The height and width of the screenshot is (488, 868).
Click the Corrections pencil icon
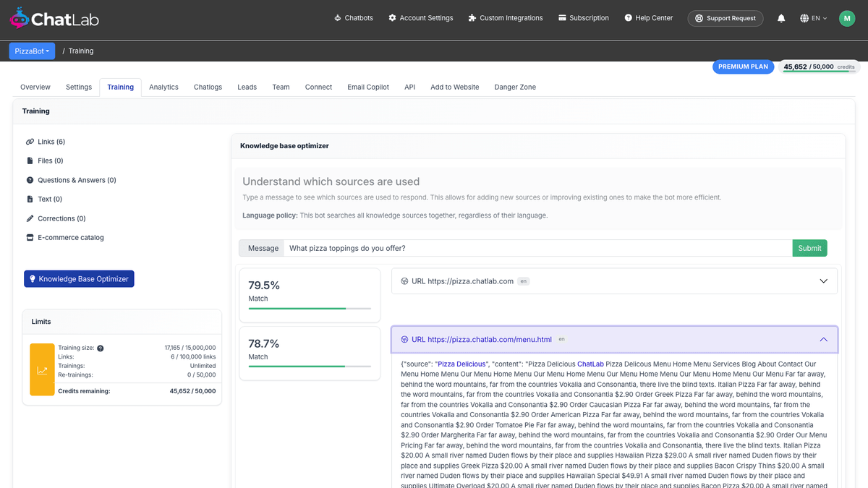(x=30, y=218)
